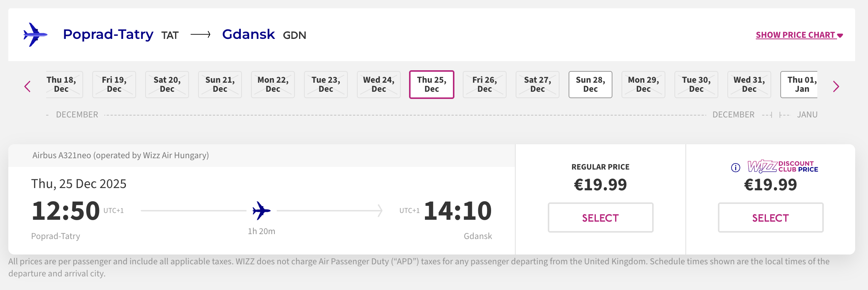Screen dimensions: 868x290
Task: Click the flight duration plane icon
Action: coord(262,210)
